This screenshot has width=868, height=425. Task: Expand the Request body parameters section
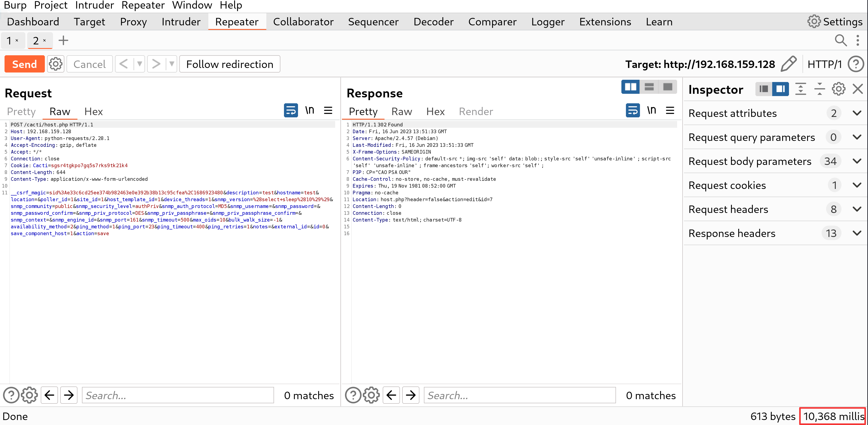coord(856,161)
